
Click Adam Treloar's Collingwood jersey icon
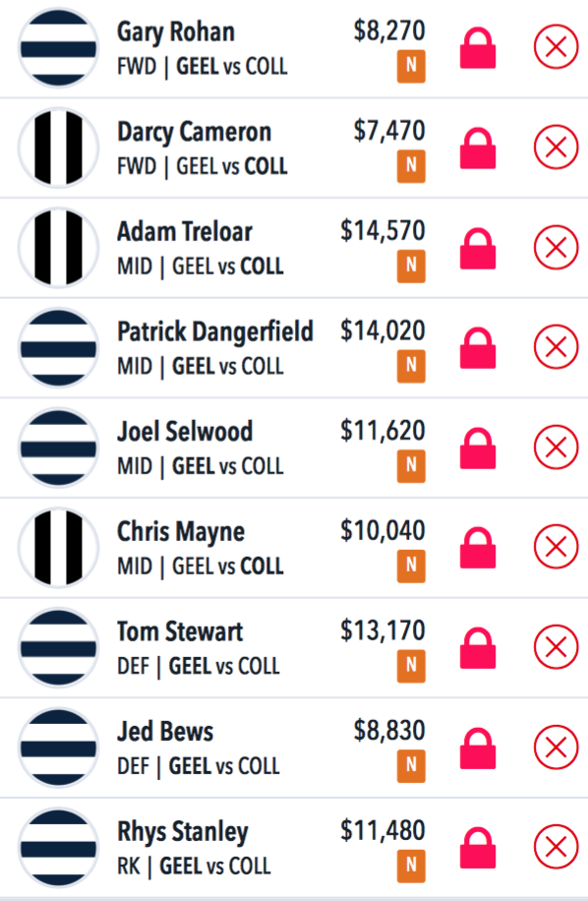pos(58,247)
